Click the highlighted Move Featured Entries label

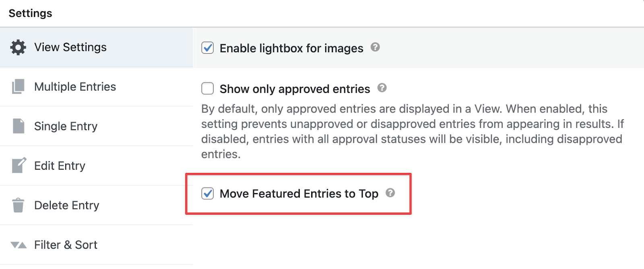point(298,193)
